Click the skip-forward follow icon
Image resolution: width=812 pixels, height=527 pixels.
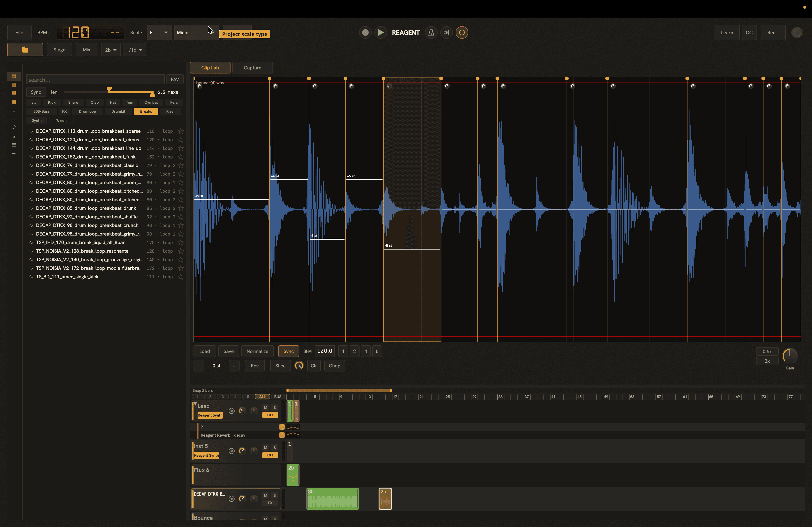click(446, 32)
